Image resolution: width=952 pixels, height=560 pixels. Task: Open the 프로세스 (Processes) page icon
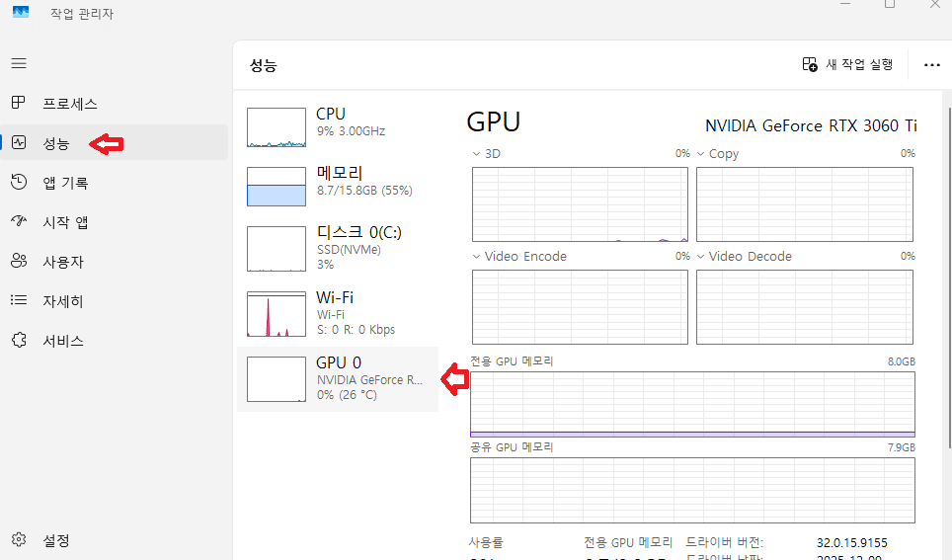(x=18, y=104)
